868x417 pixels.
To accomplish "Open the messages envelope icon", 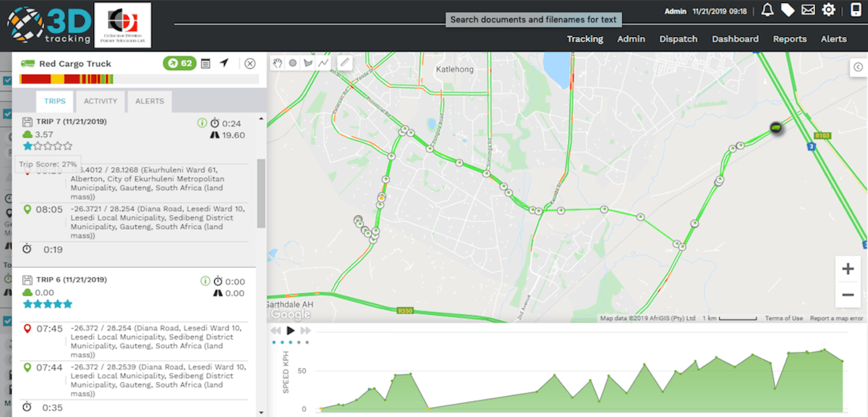I will pyautogui.click(x=807, y=9).
